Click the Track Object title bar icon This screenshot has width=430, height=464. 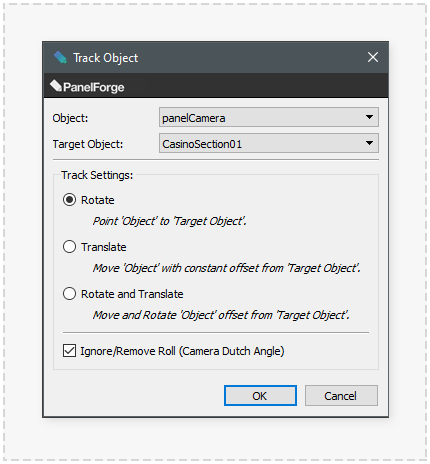point(60,57)
